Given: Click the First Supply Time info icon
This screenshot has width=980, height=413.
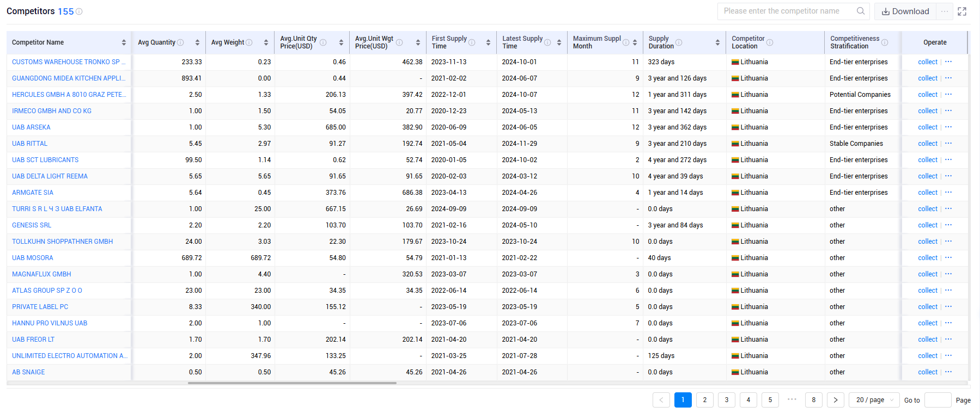Looking at the screenshot, I should pos(472,42).
